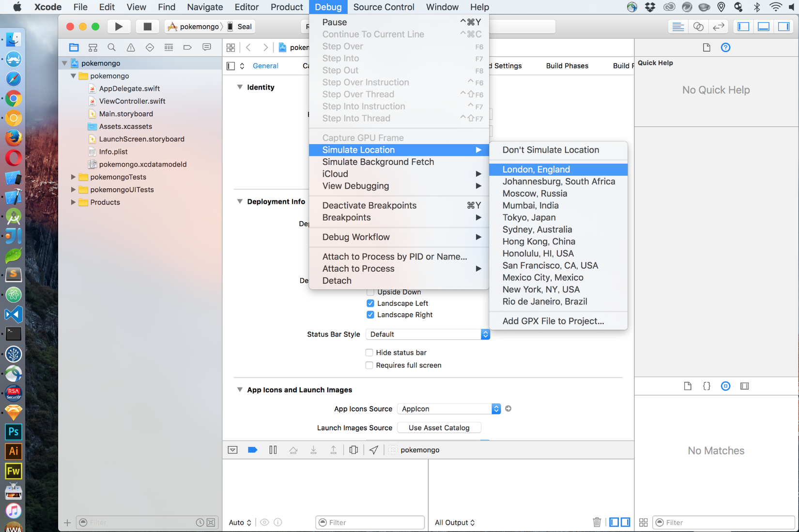Show the Media library
The image size is (799, 532).
pyautogui.click(x=745, y=386)
